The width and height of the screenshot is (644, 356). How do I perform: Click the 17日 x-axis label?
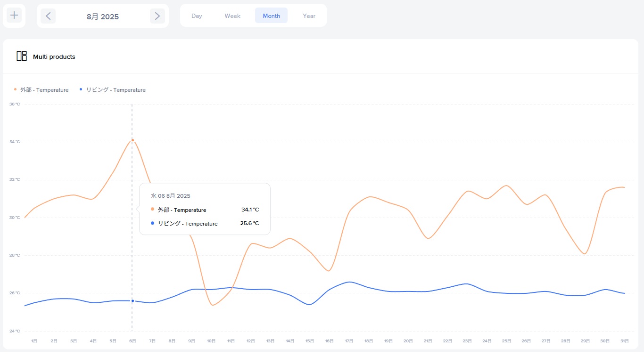click(349, 340)
